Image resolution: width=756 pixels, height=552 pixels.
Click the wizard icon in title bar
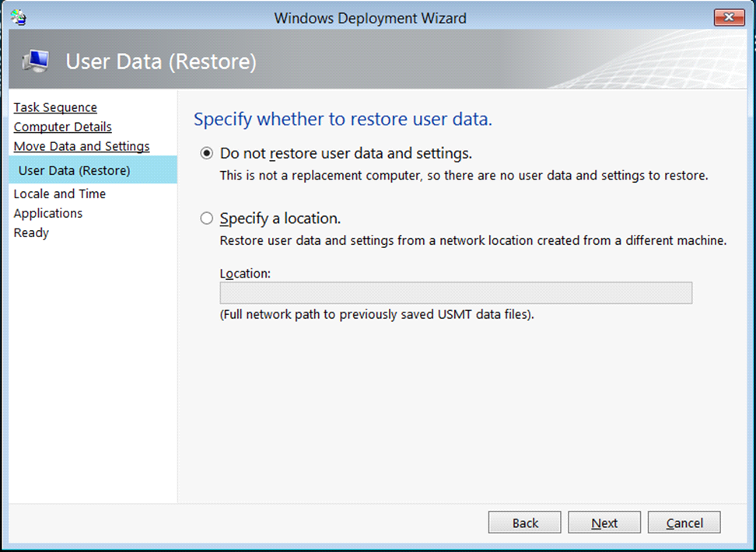[x=19, y=17]
